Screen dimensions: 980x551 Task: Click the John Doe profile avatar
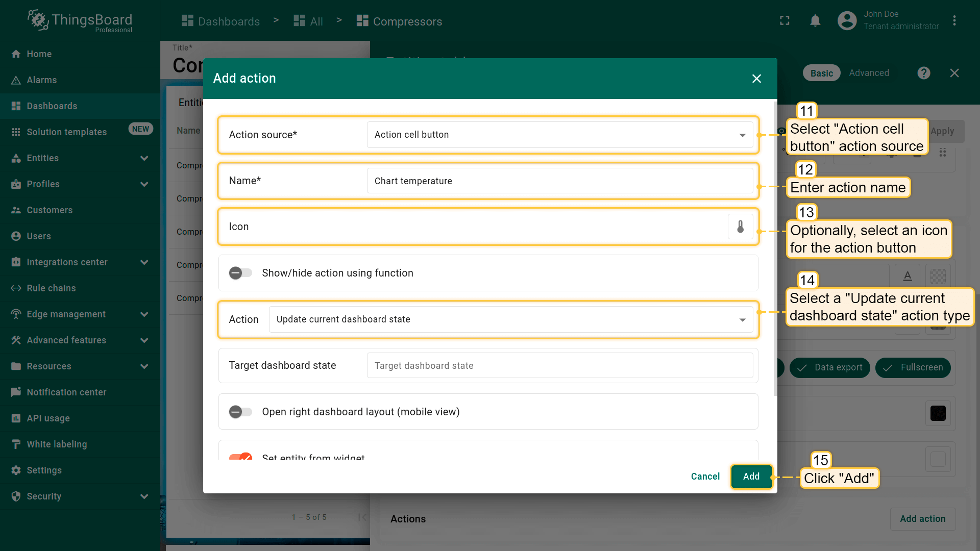click(x=847, y=21)
